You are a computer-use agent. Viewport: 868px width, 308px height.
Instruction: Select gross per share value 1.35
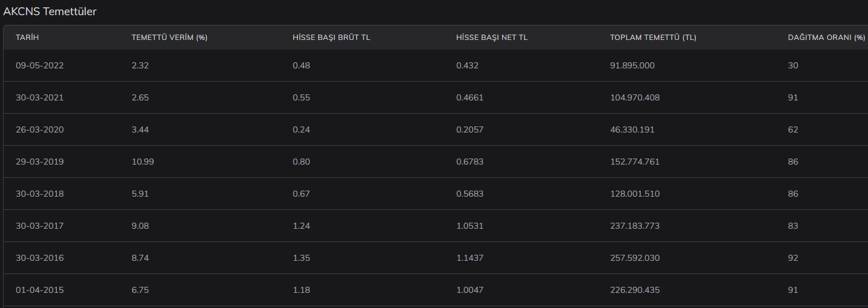[x=301, y=258]
